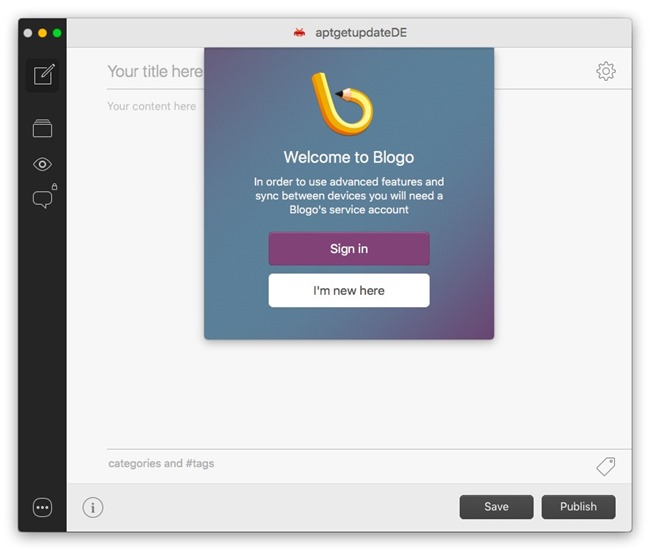Open the locked comments bubble icon

point(43,199)
